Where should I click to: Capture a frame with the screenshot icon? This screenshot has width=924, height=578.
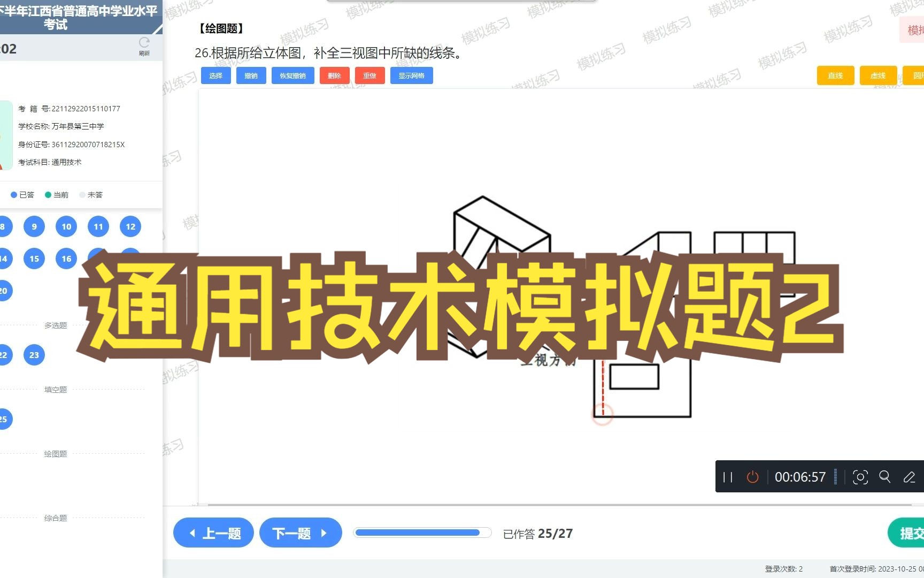tap(860, 477)
